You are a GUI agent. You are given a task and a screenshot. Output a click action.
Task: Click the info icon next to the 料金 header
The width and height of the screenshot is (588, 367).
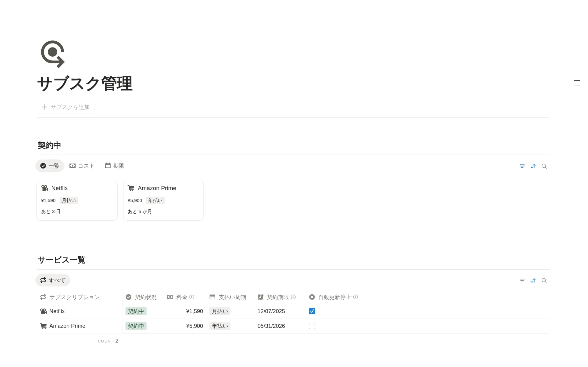click(x=192, y=297)
